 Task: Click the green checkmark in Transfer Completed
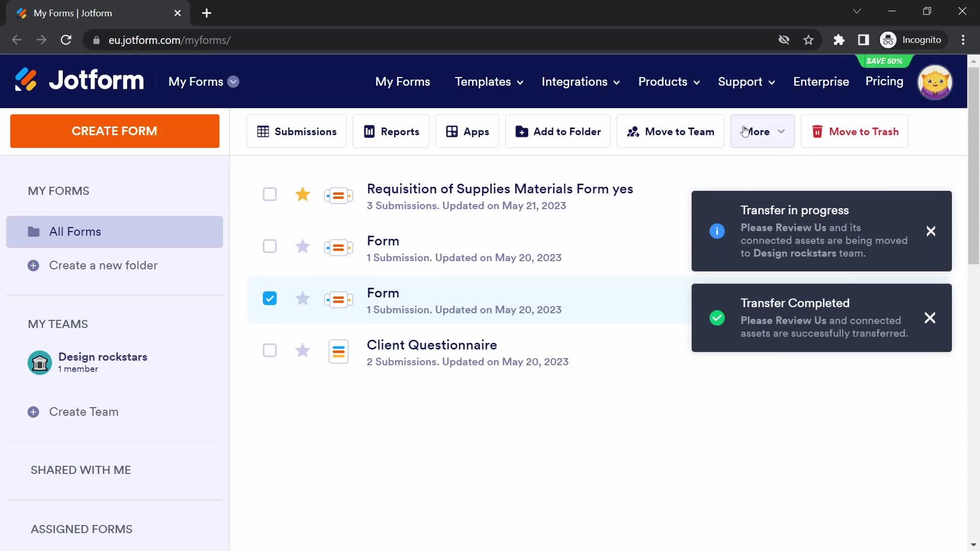(x=717, y=318)
